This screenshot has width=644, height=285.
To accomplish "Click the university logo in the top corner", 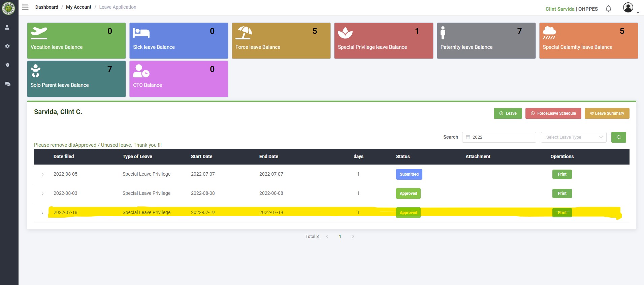I will tap(8, 8).
